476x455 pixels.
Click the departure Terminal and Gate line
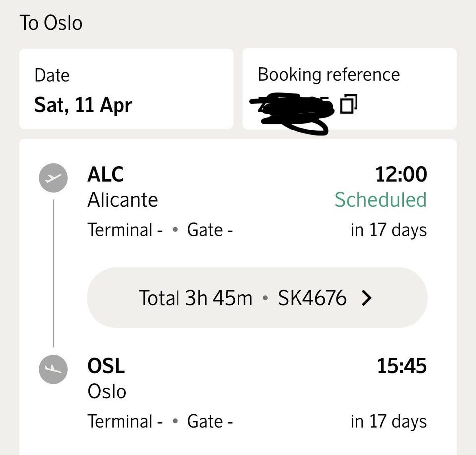click(x=160, y=230)
